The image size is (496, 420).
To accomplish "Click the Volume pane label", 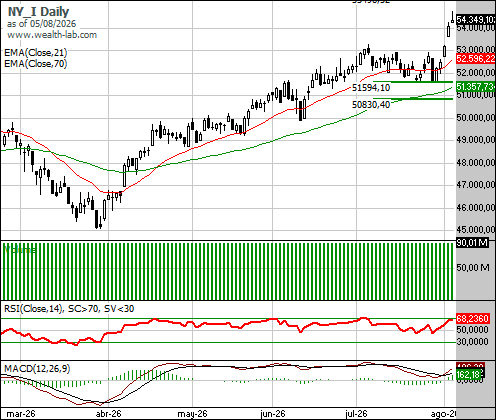I will click(x=20, y=249).
